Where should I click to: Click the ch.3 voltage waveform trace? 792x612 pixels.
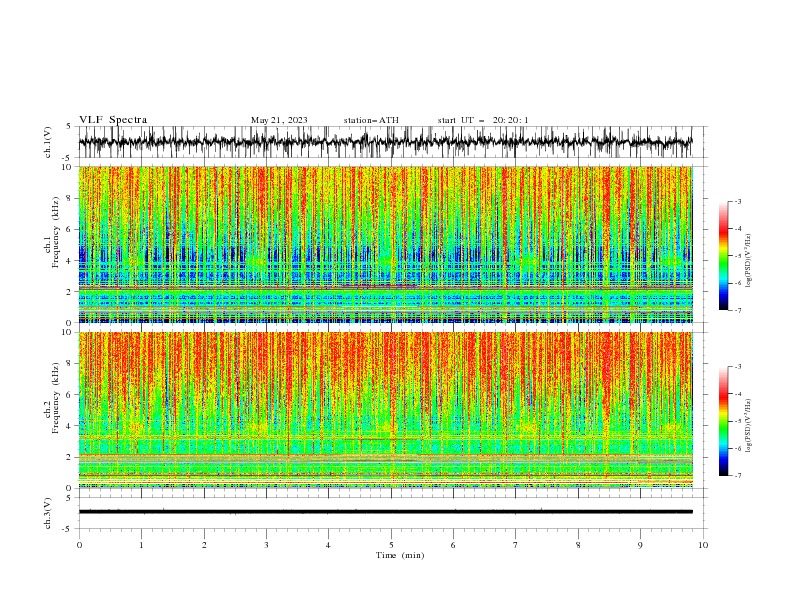(385, 512)
